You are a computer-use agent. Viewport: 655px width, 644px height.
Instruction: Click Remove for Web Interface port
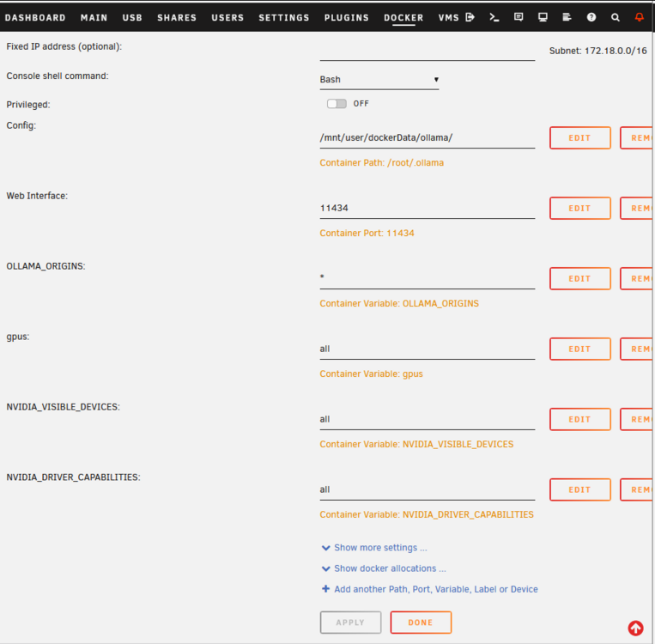(638, 208)
